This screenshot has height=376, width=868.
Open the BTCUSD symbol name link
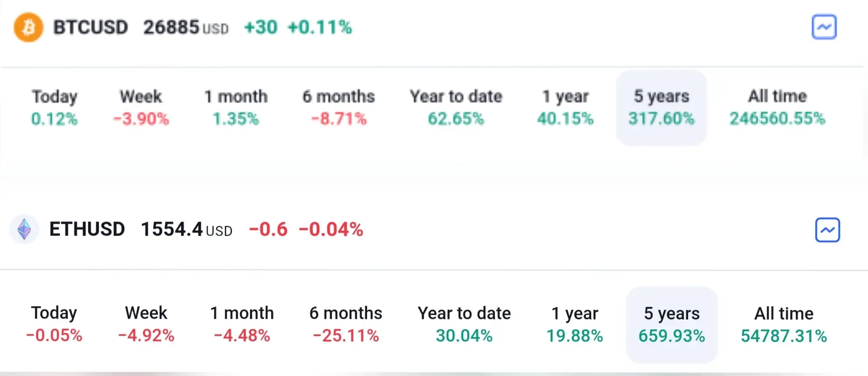coord(90,28)
